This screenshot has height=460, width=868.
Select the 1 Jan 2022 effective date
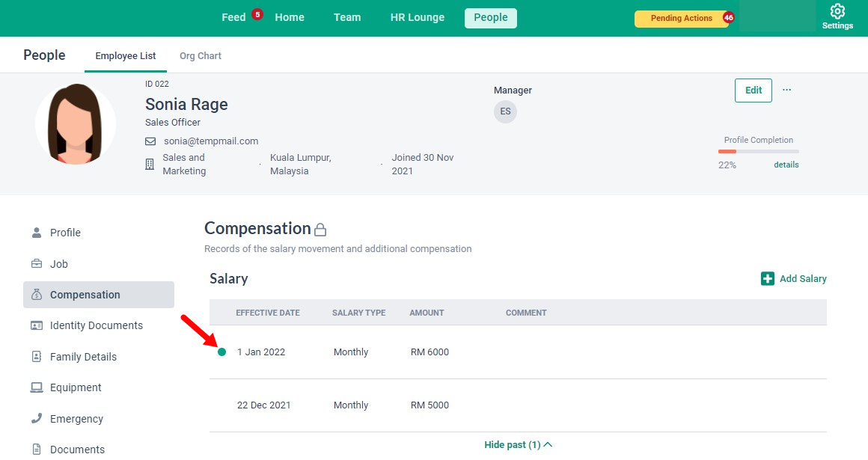point(261,352)
